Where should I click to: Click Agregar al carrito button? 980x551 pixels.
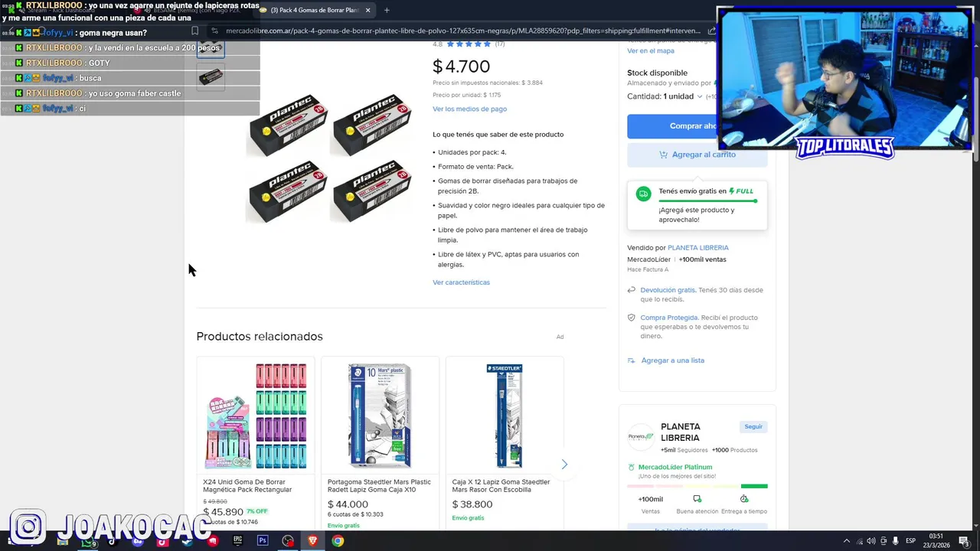[x=697, y=155]
